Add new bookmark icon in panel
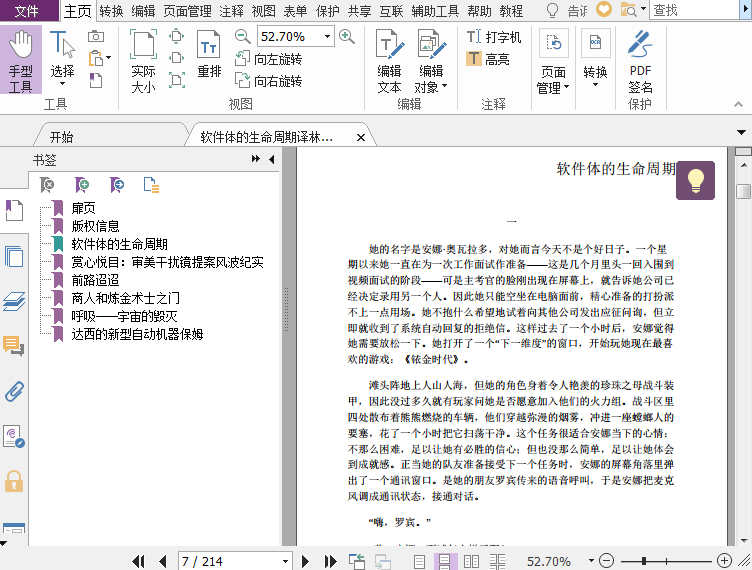752x570 pixels. tap(82, 185)
